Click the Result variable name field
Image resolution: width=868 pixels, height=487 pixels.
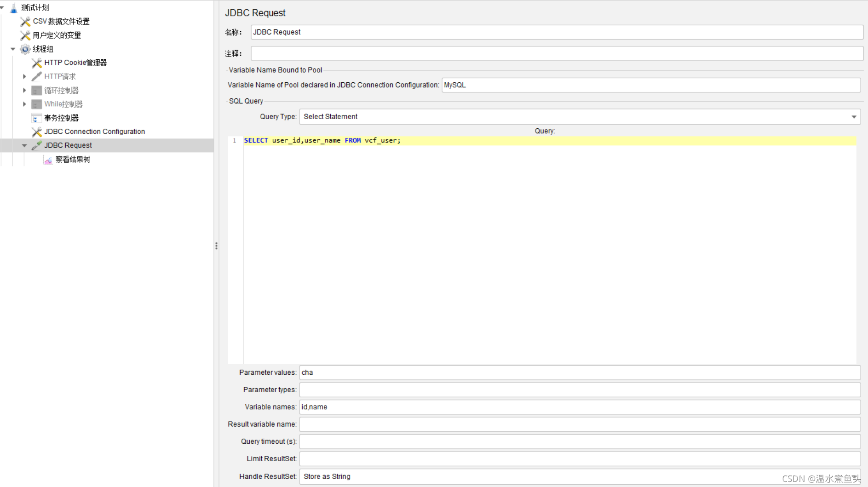click(x=580, y=424)
